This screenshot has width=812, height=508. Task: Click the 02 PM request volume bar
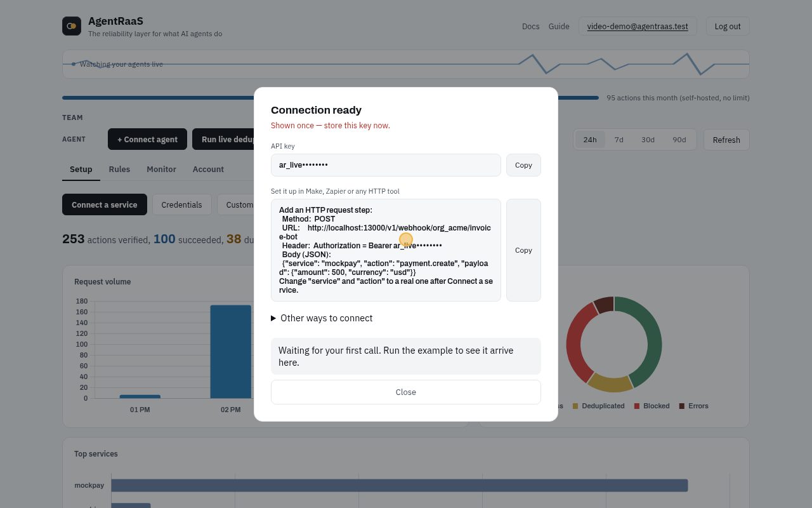(x=231, y=352)
